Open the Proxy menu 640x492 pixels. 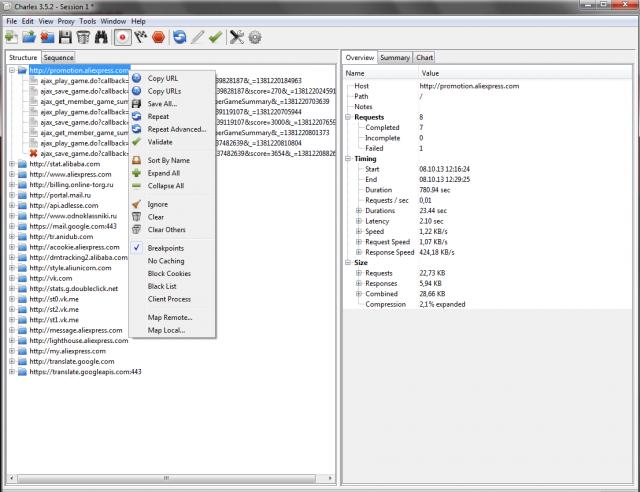(x=66, y=21)
